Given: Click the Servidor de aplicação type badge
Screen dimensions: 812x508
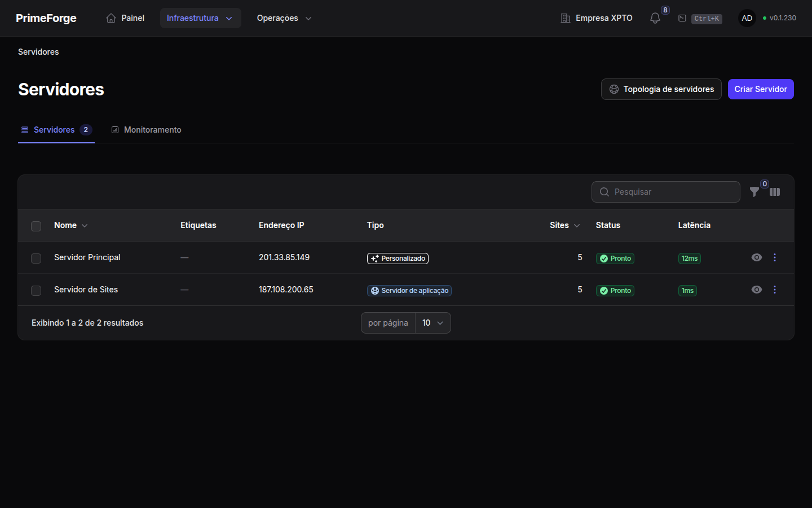Looking at the screenshot, I should coord(409,291).
